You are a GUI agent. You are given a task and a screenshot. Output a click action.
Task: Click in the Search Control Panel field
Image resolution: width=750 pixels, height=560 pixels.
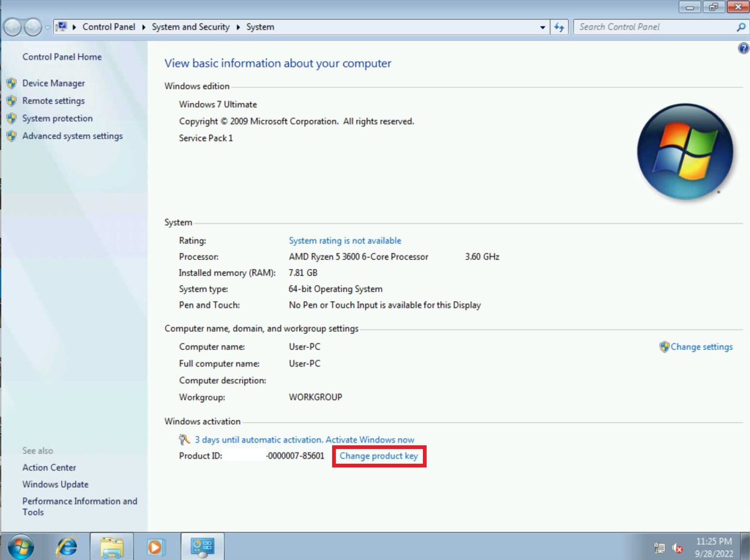654,27
